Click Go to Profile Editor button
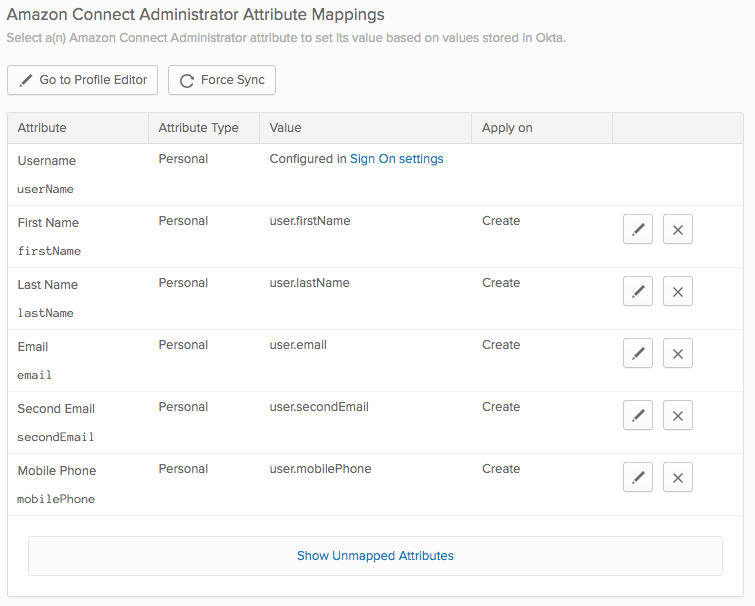This screenshot has height=606, width=755. click(83, 80)
